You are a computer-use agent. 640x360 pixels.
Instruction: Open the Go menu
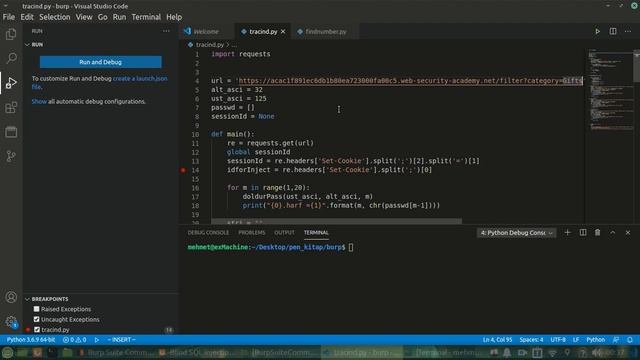coord(102,17)
